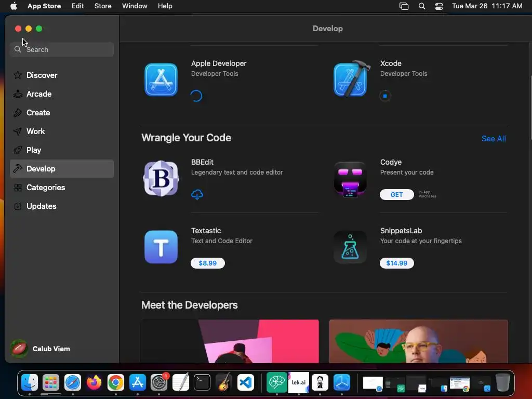The height and width of the screenshot is (399, 532).
Task: Click the Search field
Action: [62, 49]
